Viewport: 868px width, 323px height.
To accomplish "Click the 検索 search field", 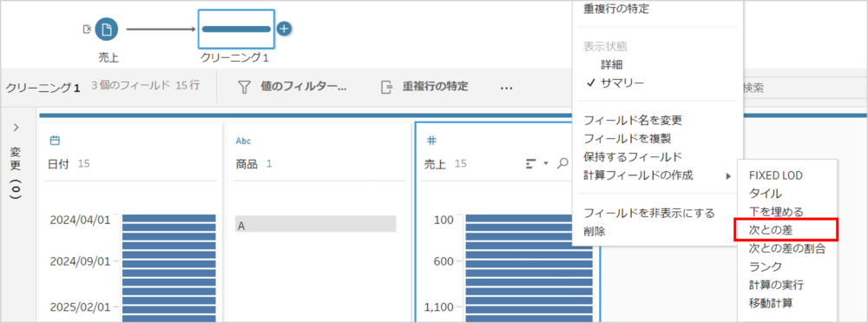I will pos(805,88).
